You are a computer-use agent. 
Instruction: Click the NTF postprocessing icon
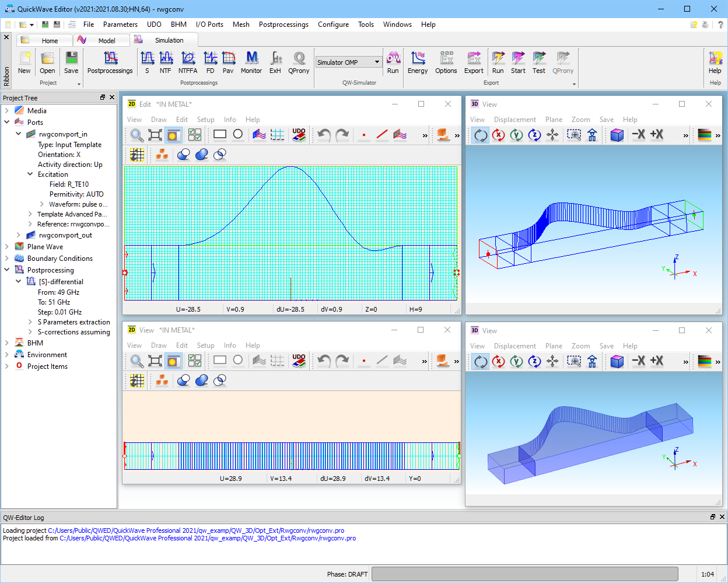(166, 62)
